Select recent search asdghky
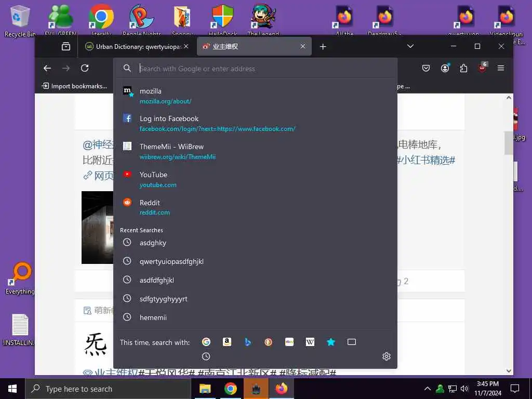This screenshot has height=399, width=532. [x=255, y=243]
